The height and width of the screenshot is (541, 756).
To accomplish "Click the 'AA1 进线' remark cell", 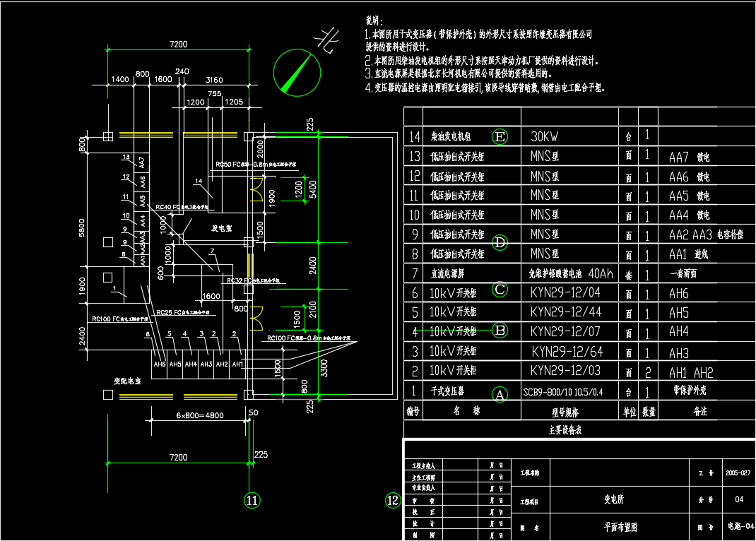I will (x=688, y=254).
